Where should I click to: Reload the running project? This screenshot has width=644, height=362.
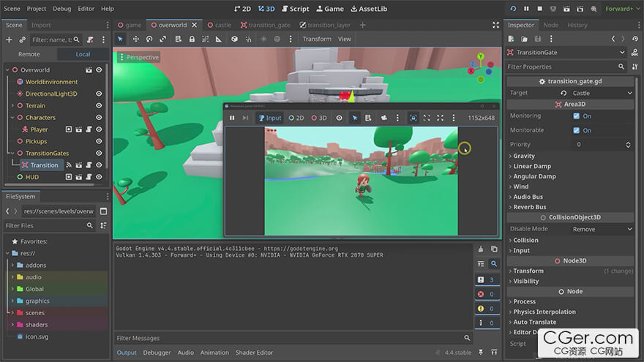click(513, 9)
